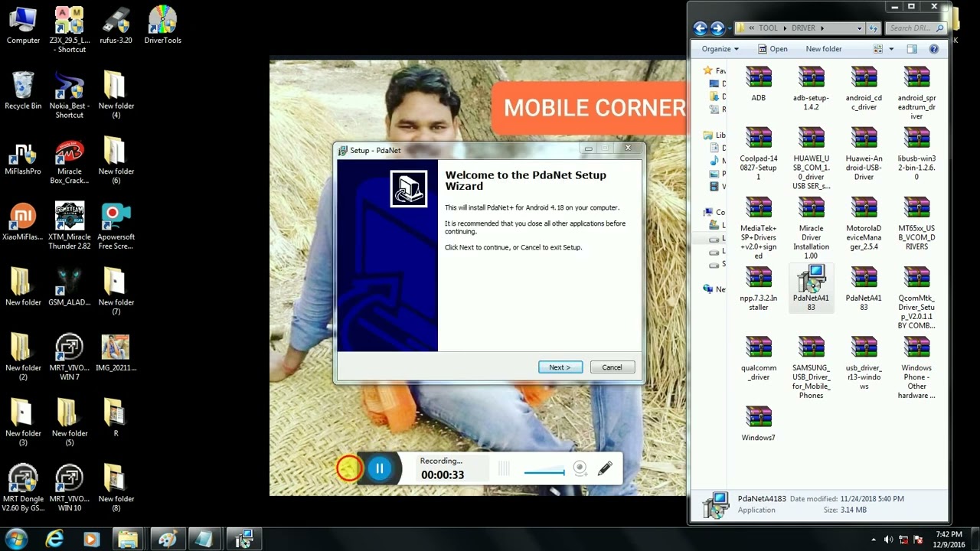Select XTM_Miracle Thunder 2.82 icon
Image resolution: width=980 pixels, height=551 pixels.
[70, 227]
